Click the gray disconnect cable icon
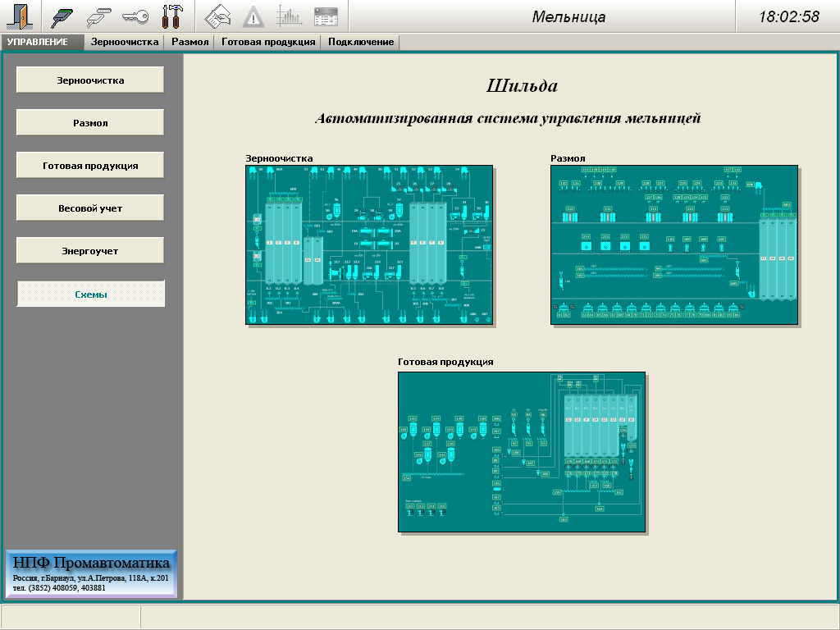840x630 pixels. tap(99, 16)
